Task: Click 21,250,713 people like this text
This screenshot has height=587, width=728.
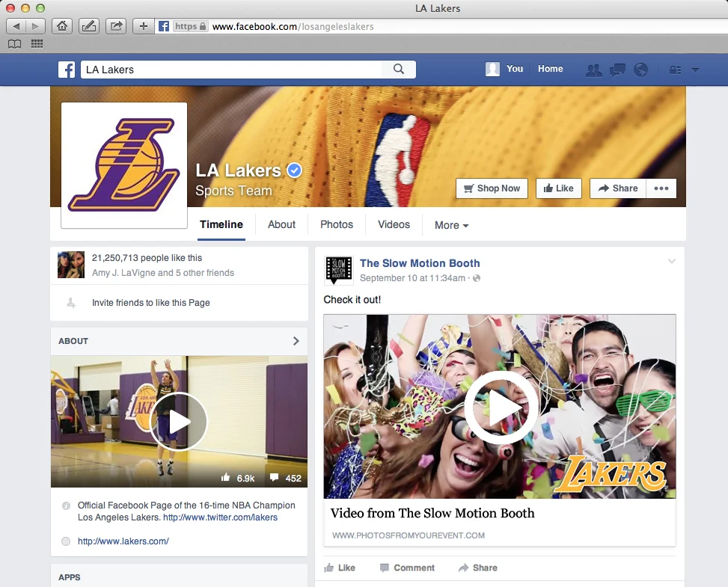Action: tap(147, 257)
